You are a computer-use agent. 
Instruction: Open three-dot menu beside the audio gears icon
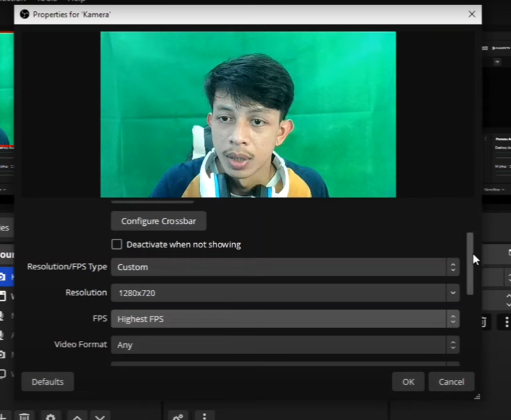click(204, 416)
